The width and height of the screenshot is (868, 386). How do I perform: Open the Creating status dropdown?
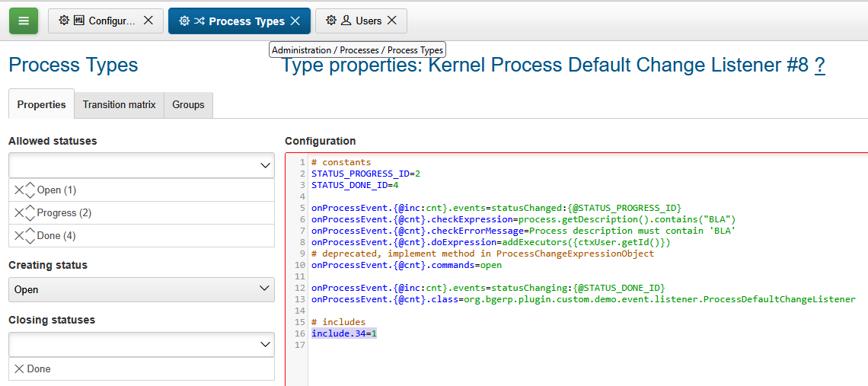click(x=265, y=289)
